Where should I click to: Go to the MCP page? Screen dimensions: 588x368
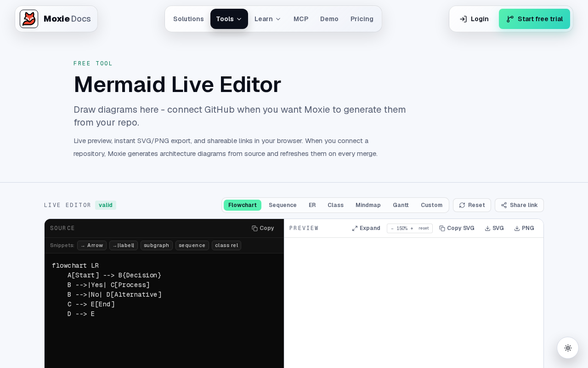(301, 19)
